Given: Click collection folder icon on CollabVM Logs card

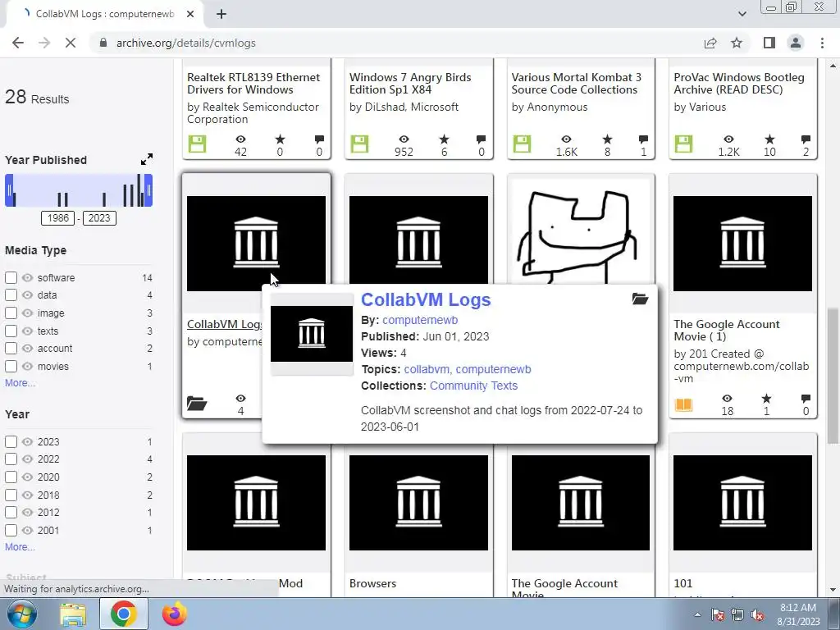Looking at the screenshot, I should (x=197, y=403).
